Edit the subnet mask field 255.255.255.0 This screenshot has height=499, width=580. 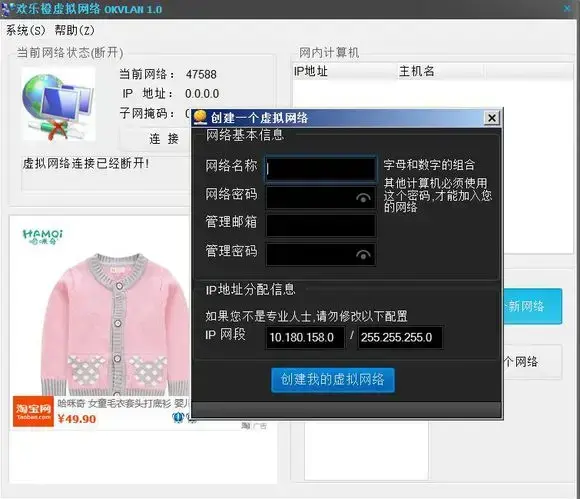[x=400, y=337]
